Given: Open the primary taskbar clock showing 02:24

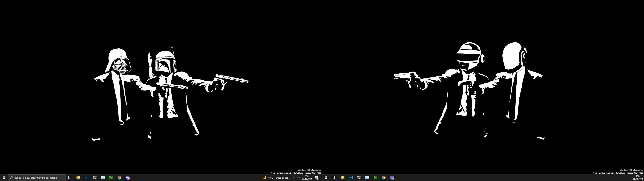Looking at the screenshot, I should coord(307,178).
